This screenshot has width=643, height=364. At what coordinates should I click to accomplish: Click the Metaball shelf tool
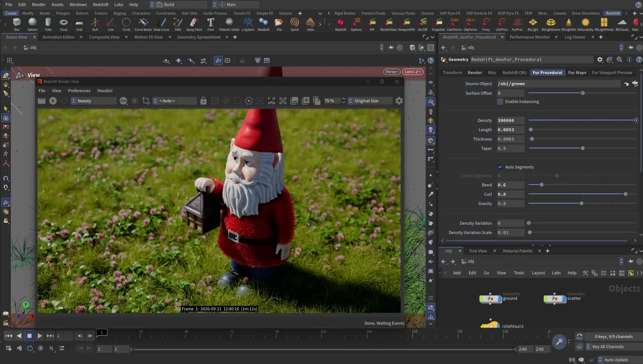(x=263, y=24)
